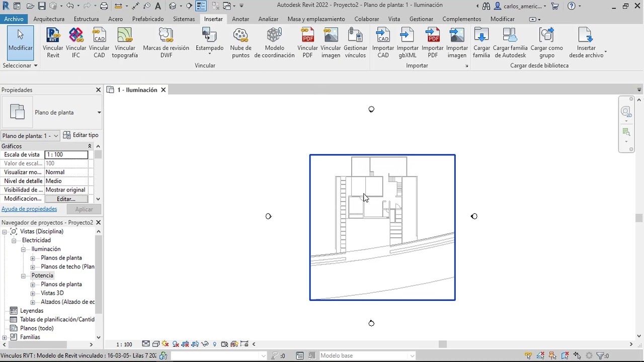Click the Editar tipo button

(x=81, y=135)
